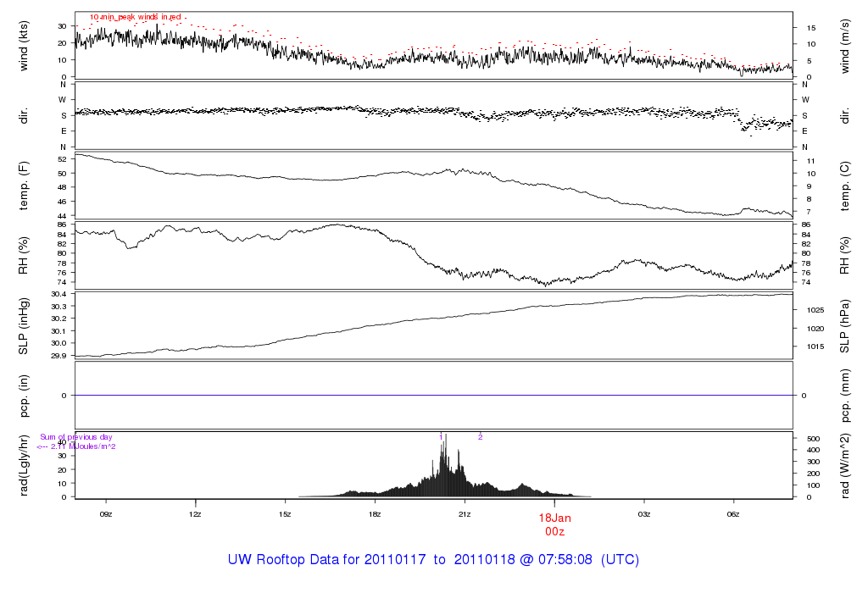The height and width of the screenshot is (593, 868).
Task: Click the '03z' time axis tick label
Action: click(644, 514)
